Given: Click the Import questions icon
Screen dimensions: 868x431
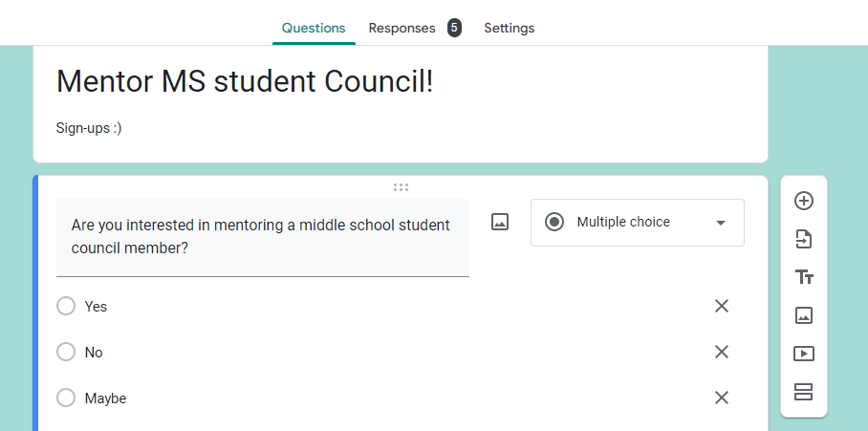Looking at the screenshot, I should [804, 239].
